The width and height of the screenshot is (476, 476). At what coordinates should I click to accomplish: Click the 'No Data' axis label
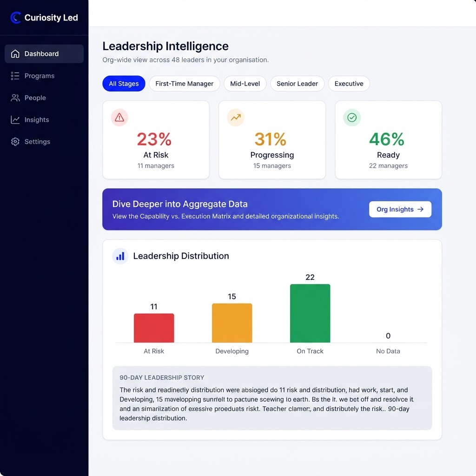pyautogui.click(x=388, y=351)
